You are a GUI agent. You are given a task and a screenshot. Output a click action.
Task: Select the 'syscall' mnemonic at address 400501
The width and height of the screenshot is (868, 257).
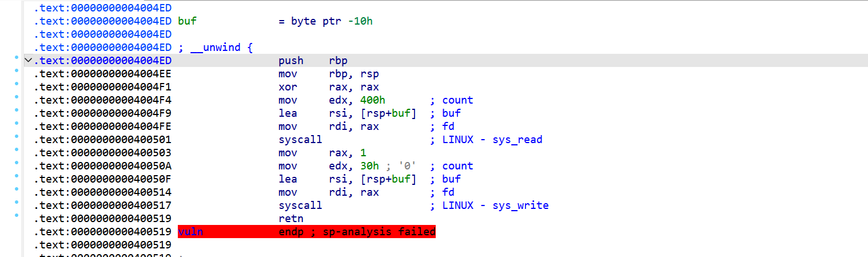(300, 140)
